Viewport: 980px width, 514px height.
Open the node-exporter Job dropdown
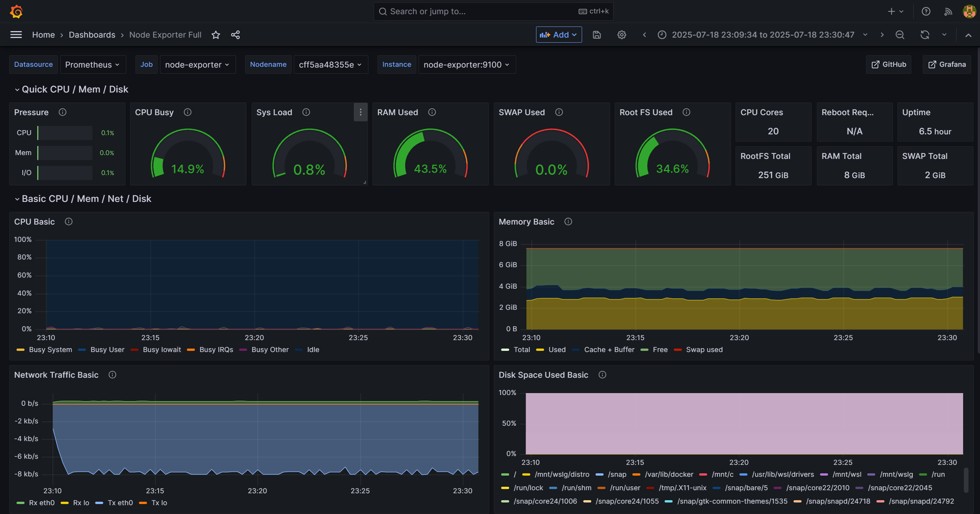coord(197,64)
